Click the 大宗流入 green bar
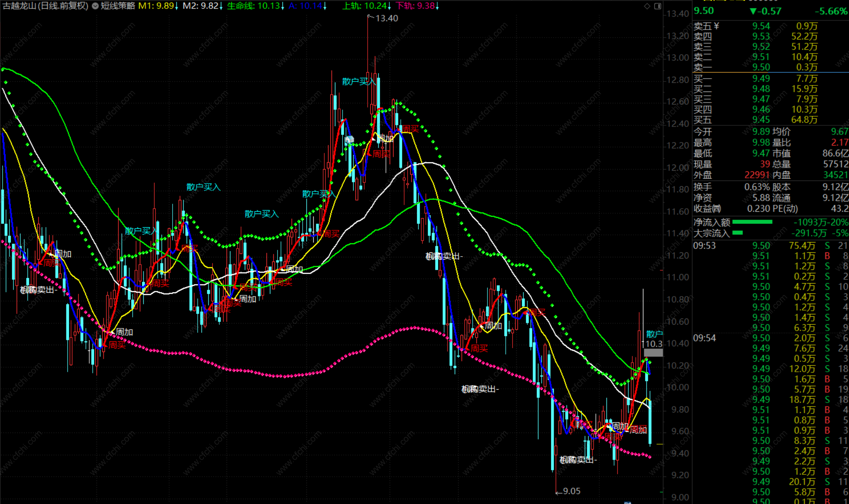 tap(737, 233)
